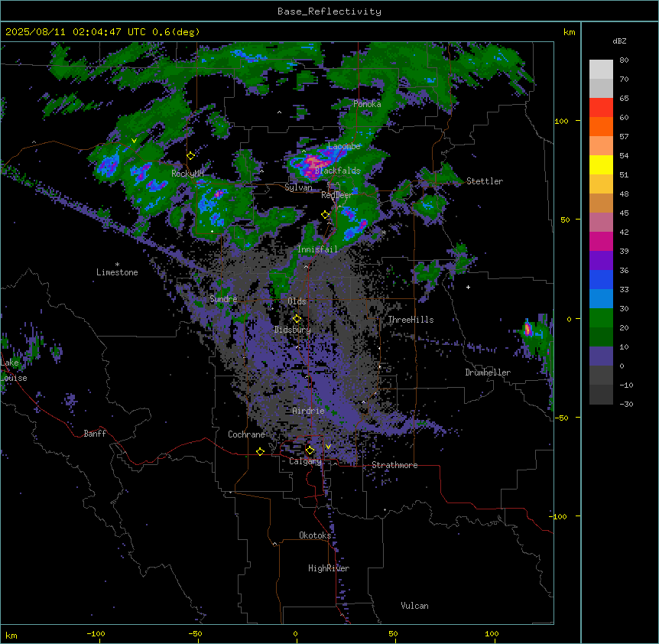Click the RockyMH label
Image resolution: width=659 pixels, height=644 pixels.
(x=187, y=174)
